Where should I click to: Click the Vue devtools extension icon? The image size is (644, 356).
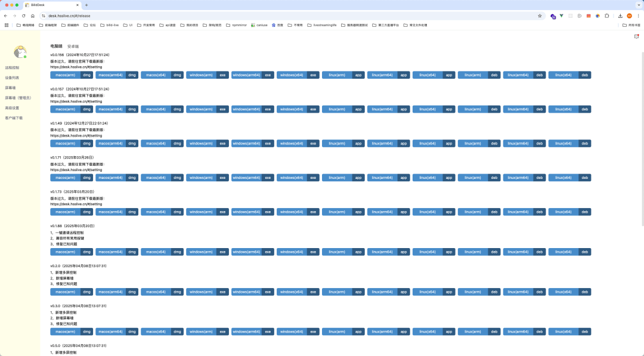coord(562,16)
